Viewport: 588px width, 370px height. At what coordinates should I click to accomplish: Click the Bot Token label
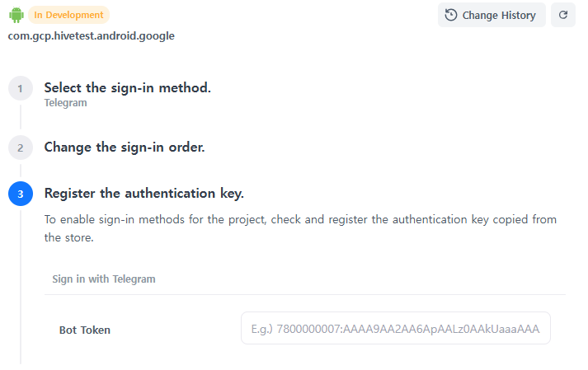pyautogui.click(x=84, y=330)
